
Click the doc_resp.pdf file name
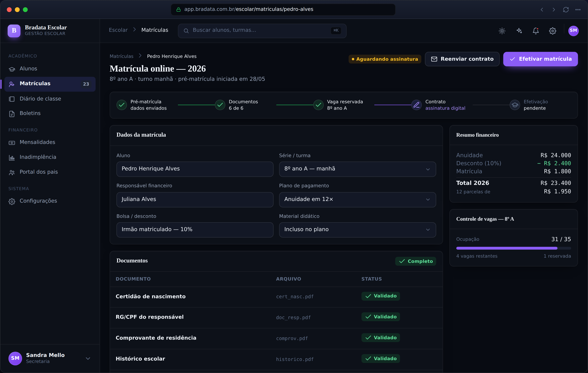(293, 317)
